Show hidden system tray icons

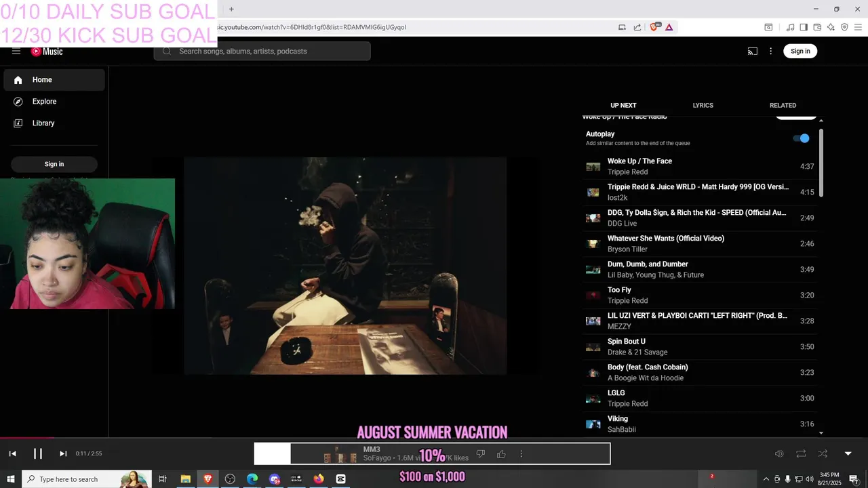[x=766, y=479]
